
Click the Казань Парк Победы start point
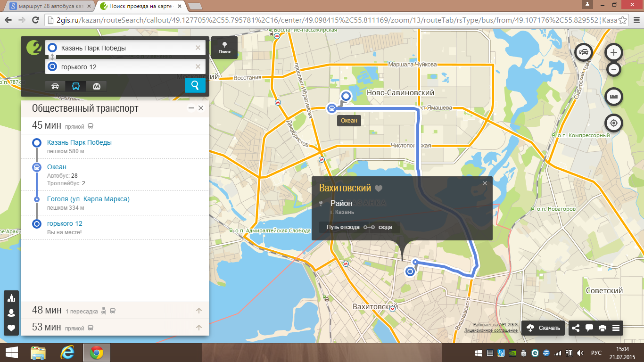pyautogui.click(x=79, y=142)
